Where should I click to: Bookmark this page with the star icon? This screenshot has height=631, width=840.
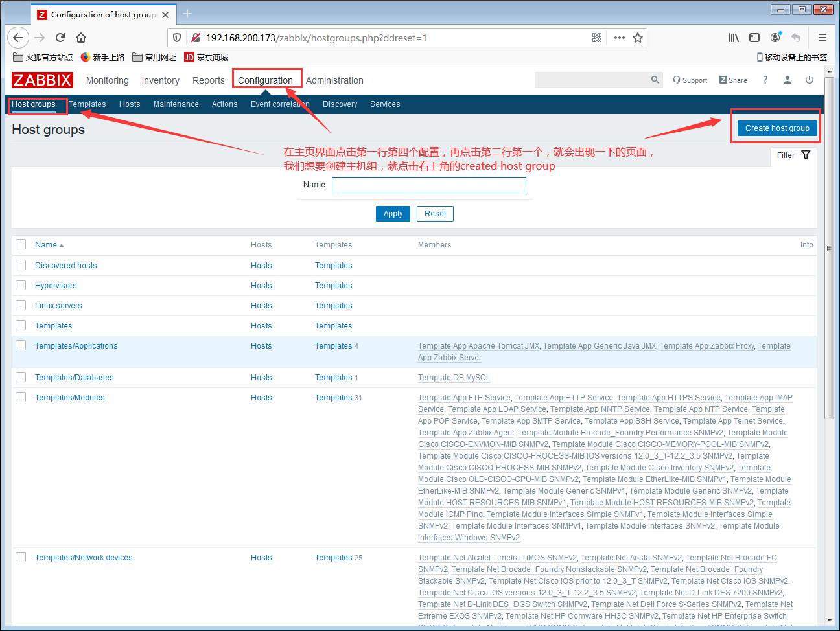click(x=638, y=38)
